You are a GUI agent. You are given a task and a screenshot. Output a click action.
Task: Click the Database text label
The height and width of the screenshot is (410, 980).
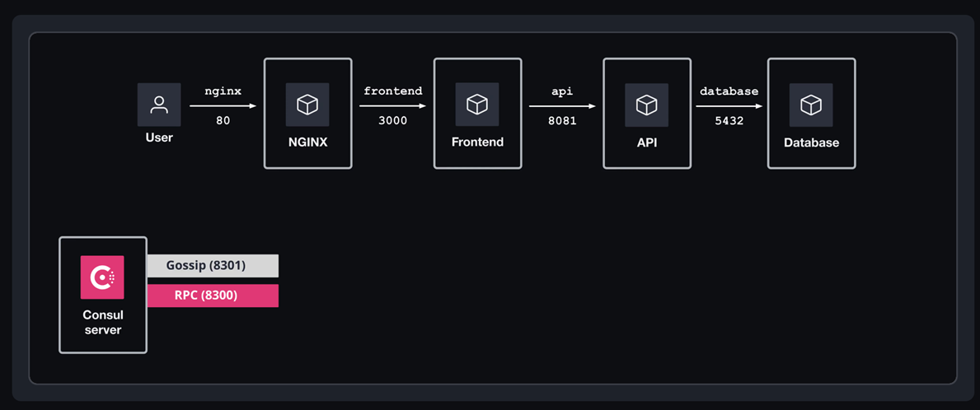pyautogui.click(x=811, y=143)
